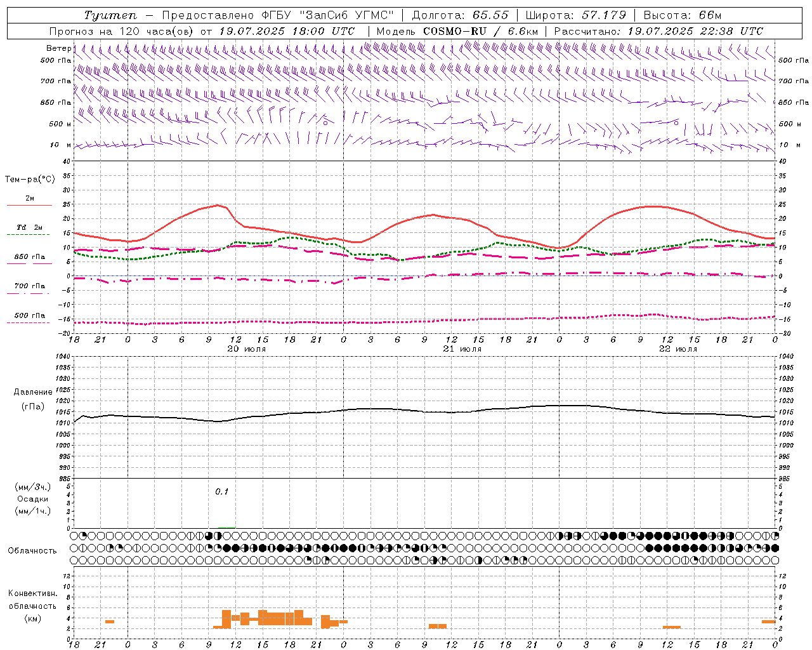The image size is (812, 650).
Task: Click the dashed Td 2м legend line
Action: click(x=29, y=235)
